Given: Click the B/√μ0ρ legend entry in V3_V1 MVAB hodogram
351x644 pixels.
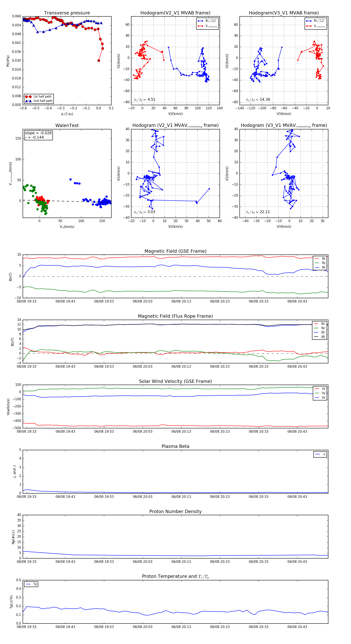Looking at the screenshot, I should (x=316, y=21).
